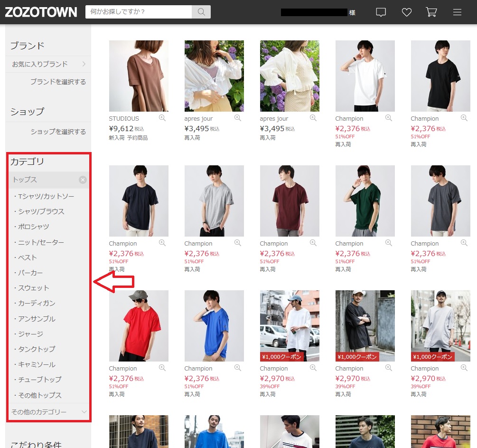Select タンクトップ category
Screen dimensions: 477x448
(36, 349)
